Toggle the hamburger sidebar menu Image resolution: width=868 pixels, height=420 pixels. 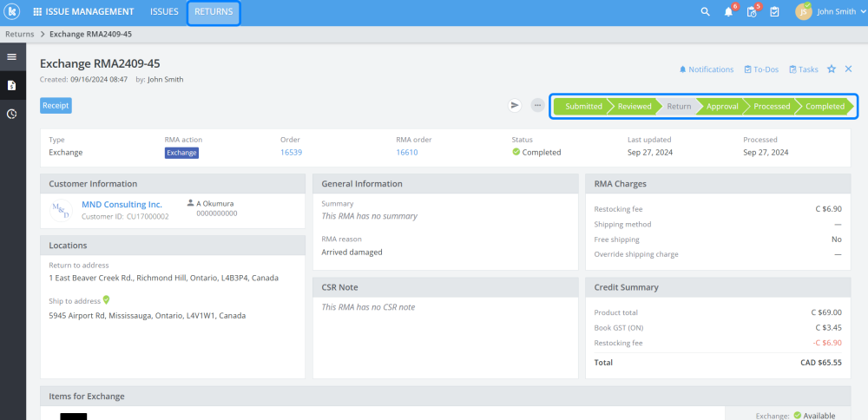point(11,57)
